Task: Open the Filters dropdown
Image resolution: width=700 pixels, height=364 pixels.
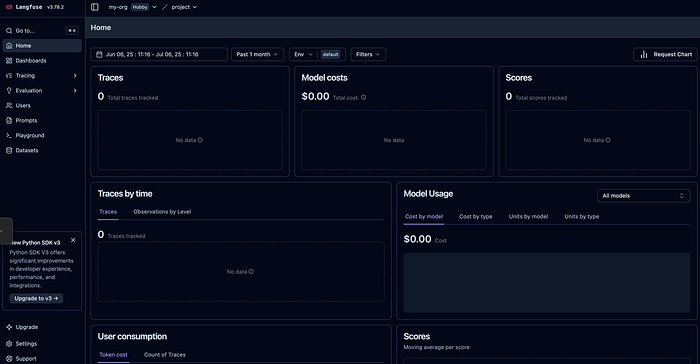Action: click(x=368, y=54)
